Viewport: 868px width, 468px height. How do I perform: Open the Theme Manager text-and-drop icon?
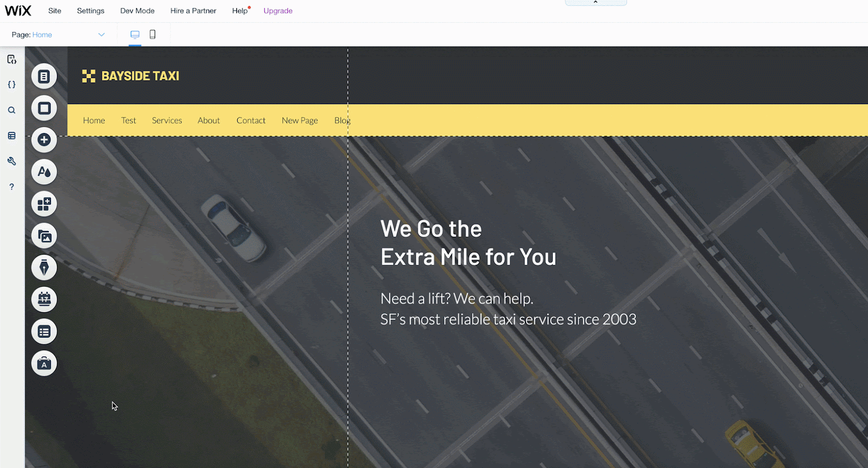44,172
